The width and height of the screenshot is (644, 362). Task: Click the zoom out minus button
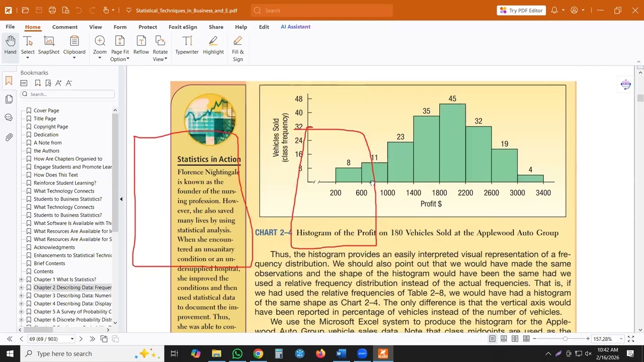(535, 339)
